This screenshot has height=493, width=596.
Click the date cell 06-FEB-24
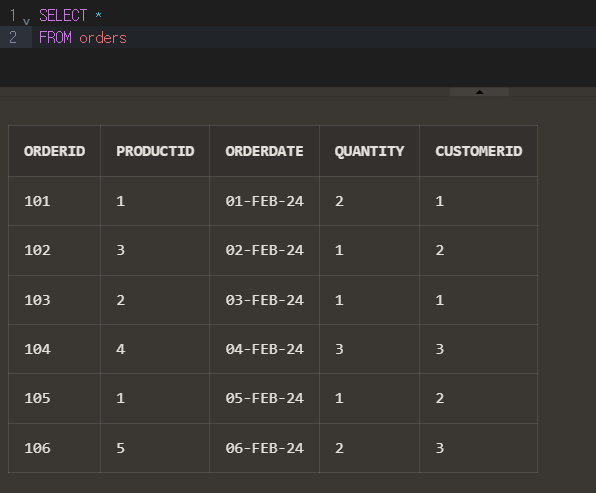click(x=264, y=448)
